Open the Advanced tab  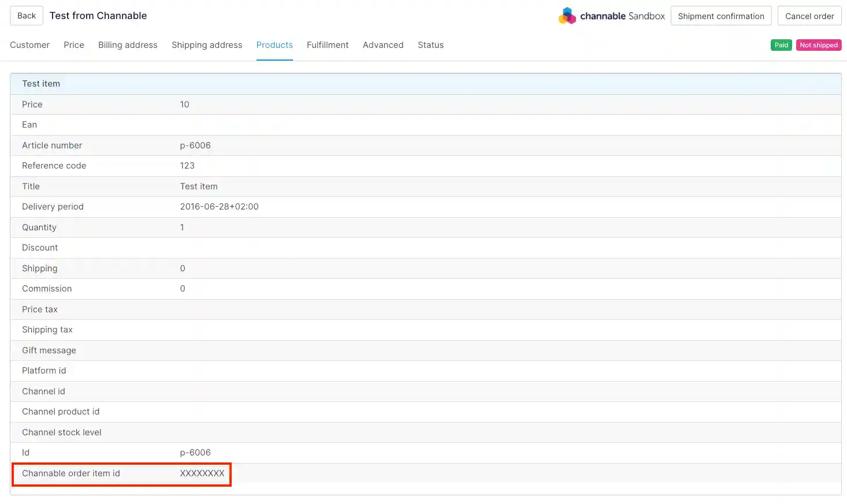(383, 45)
